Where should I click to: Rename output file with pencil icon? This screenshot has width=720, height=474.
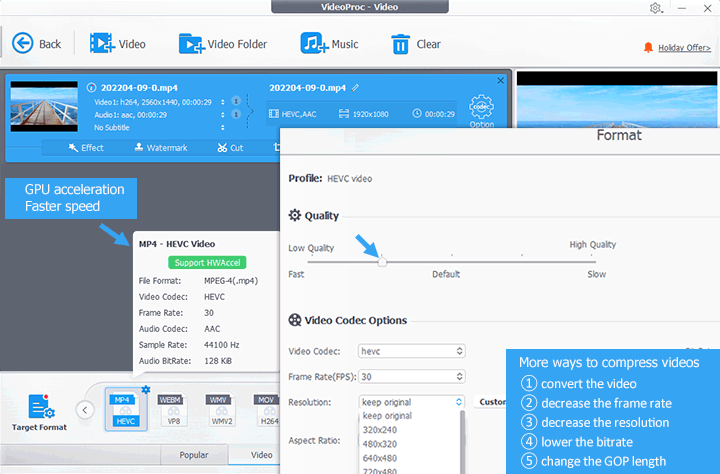pyautogui.click(x=355, y=88)
